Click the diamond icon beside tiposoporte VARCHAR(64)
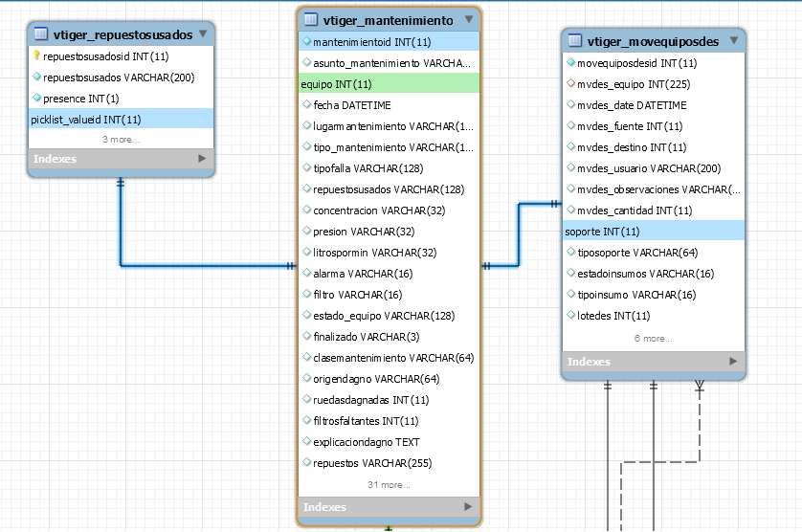 click(x=570, y=252)
